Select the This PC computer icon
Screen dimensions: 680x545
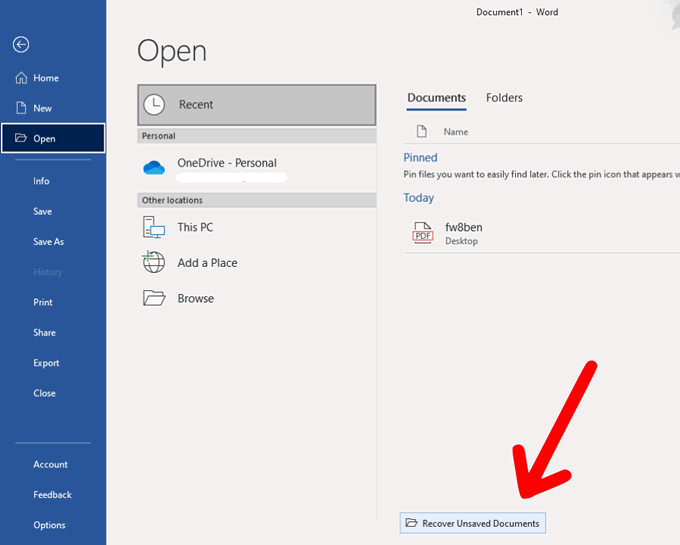pos(153,228)
